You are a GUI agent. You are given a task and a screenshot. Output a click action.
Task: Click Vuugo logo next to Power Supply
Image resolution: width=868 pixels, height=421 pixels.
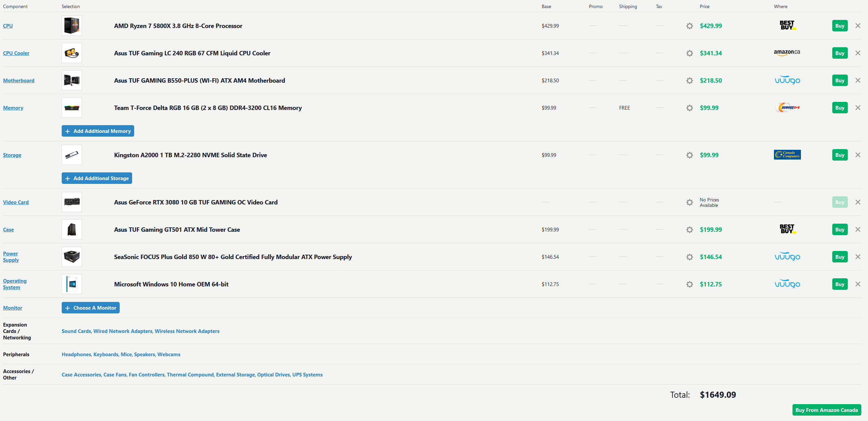pyautogui.click(x=787, y=257)
